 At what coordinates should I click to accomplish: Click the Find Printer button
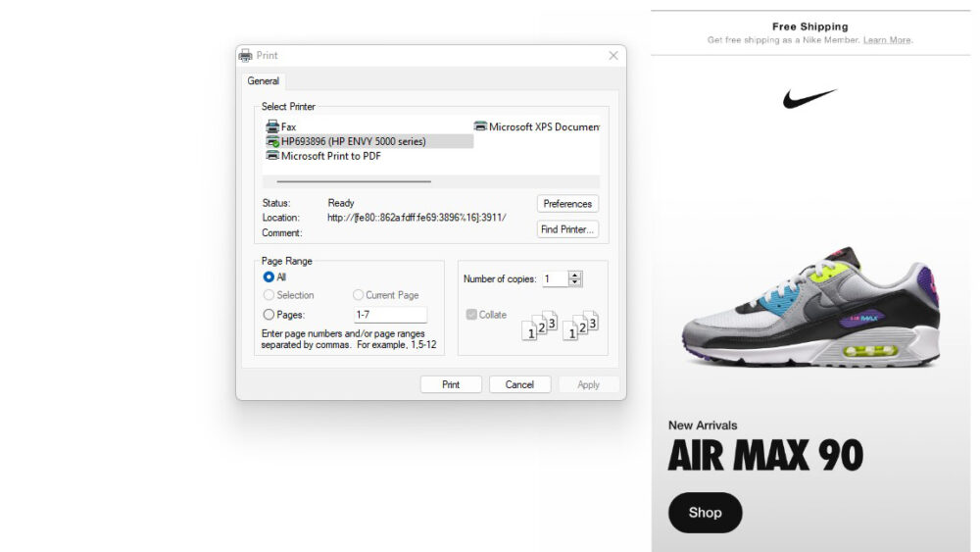(567, 229)
